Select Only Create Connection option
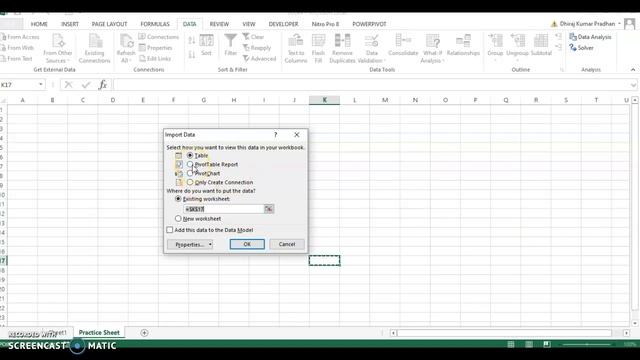This screenshot has height=360, width=640. coord(190,182)
